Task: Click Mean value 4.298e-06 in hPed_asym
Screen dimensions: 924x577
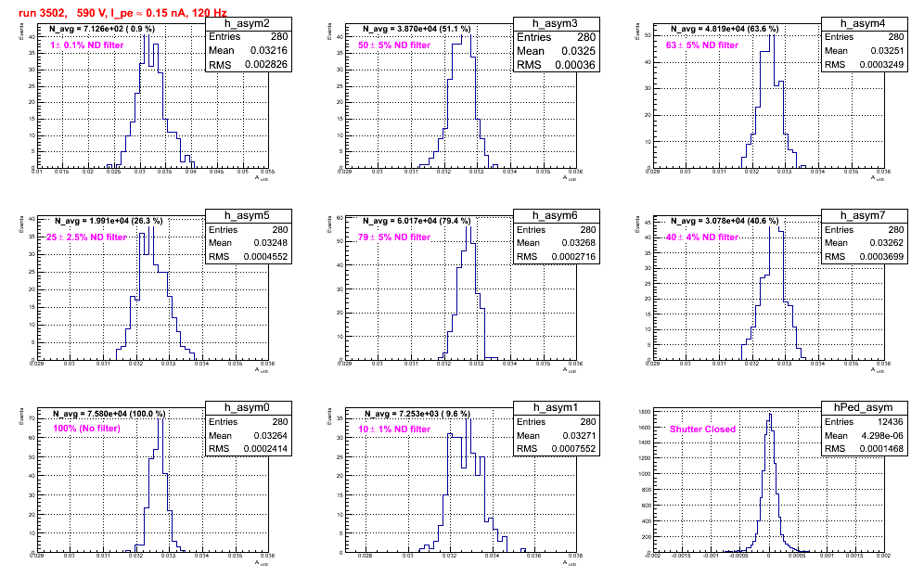Action: coord(884,436)
